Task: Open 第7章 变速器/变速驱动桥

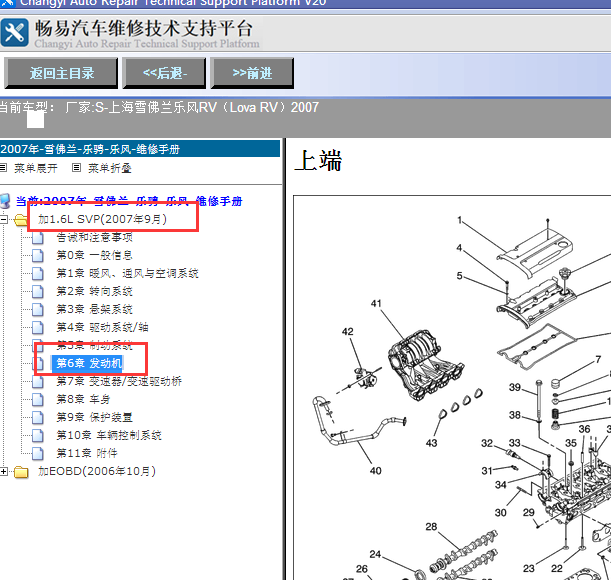Action: click(x=119, y=381)
